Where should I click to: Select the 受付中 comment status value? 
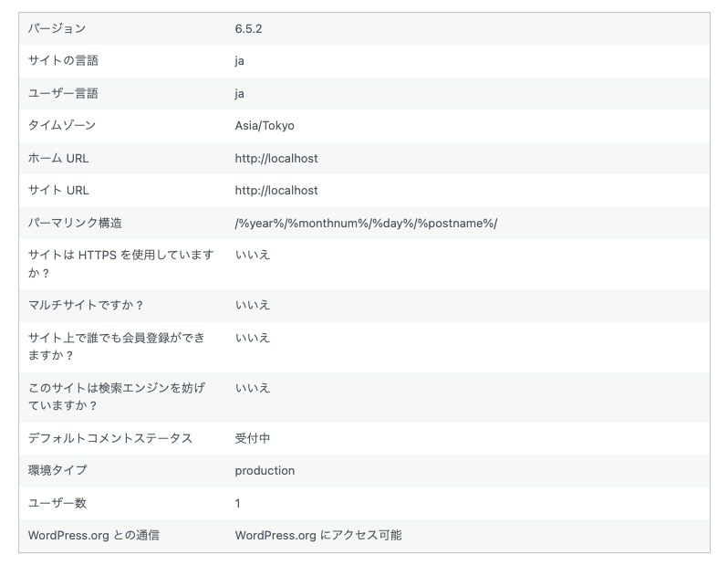click(x=253, y=438)
